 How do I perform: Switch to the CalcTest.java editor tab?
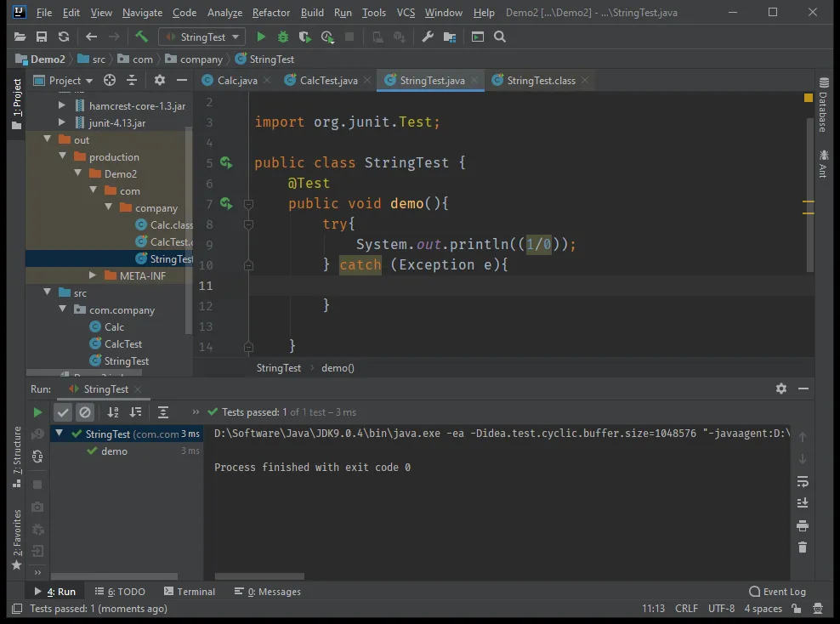click(328, 80)
